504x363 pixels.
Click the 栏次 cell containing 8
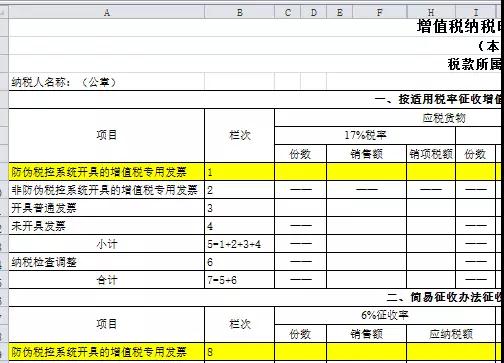[x=239, y=352]
